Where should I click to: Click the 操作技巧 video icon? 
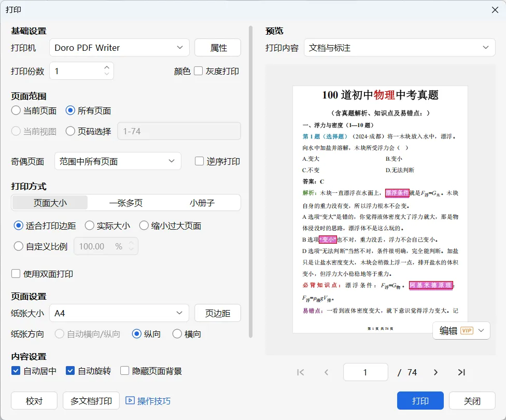pyautogui.click(x=130, y=401)
